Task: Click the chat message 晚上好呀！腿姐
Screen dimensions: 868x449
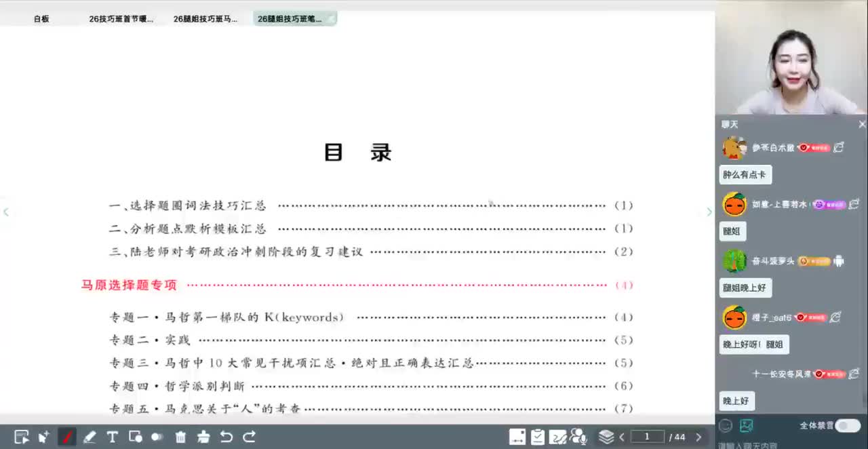Action: coord(753,345)
